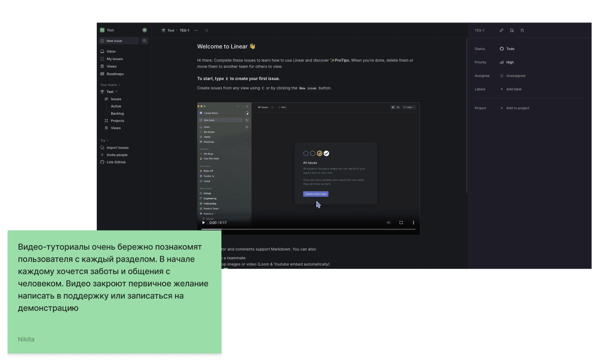Image resolution: width=600 pixels, height=364 pixels.
Task: Click the plus icon beside Add label
Action: (502, 89)
